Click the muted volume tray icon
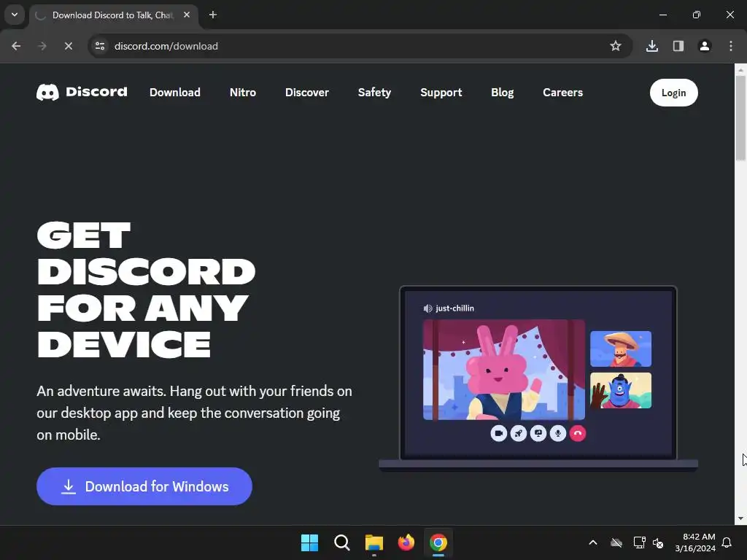 click(659, 542)
